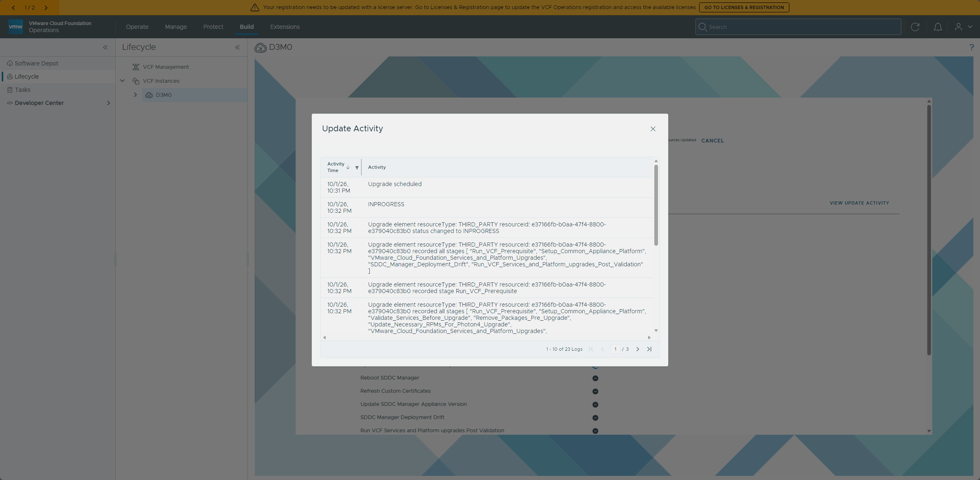The image size is (980, 480).
Task: Sort by Activity Time arrow
Action: coord(348,167)
